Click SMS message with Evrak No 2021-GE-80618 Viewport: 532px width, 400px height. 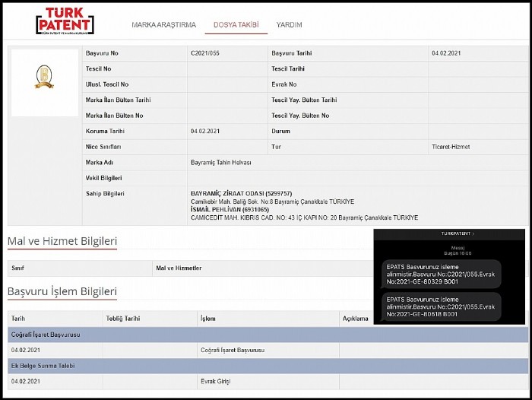click(441, 307)
